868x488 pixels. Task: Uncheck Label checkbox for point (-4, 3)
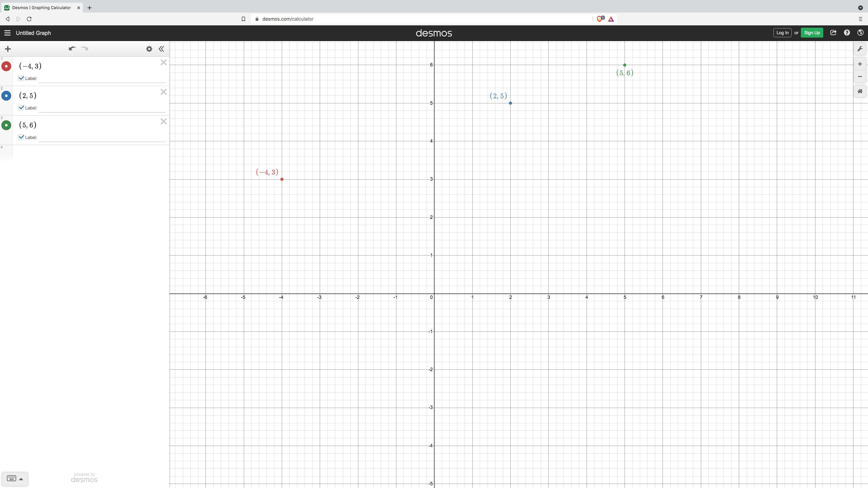[x=21, y=78]
